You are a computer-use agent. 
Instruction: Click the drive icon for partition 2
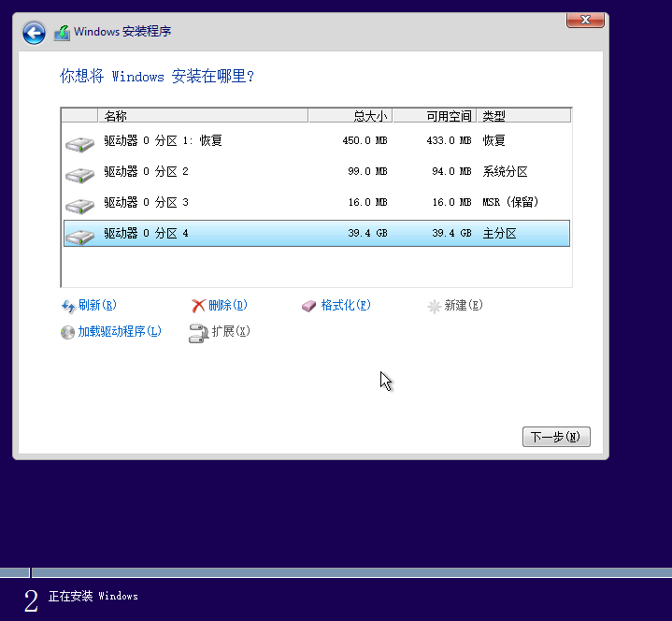pyautogui.click(x=79, y=175)
